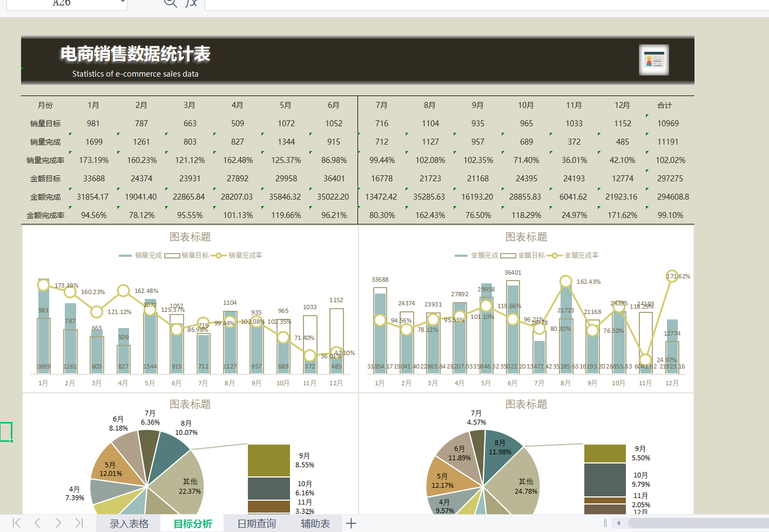Select the 金额目标 row label in the table
This screenshot has width=769, height=532.
pyautogui.click(x=45, y=179)
